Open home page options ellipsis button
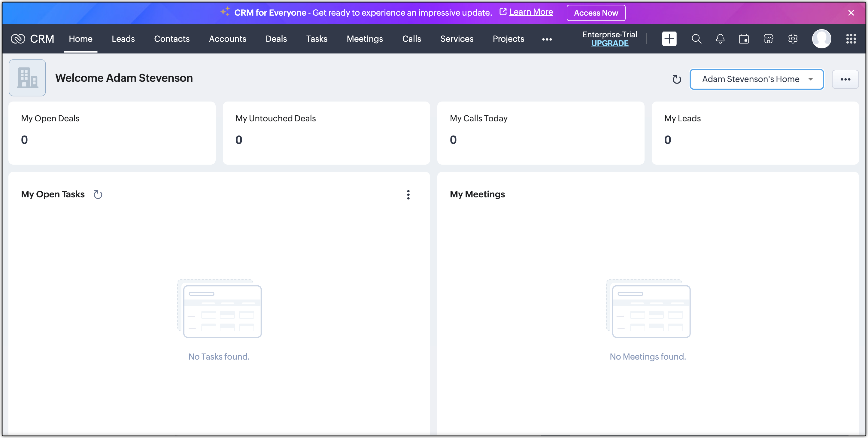Screen dimensions: 868x438 click(x=845, y=79)
